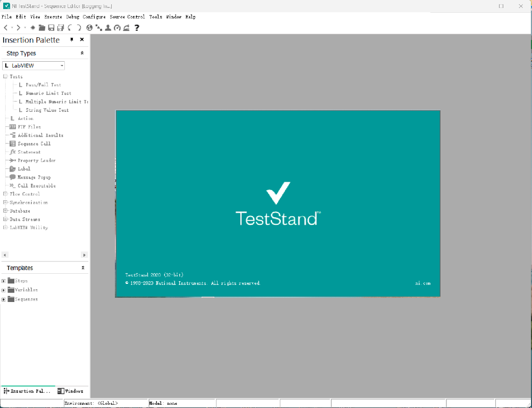
Task: Expand the LabVIEW Utility node
Action: (x=5, y=227)
